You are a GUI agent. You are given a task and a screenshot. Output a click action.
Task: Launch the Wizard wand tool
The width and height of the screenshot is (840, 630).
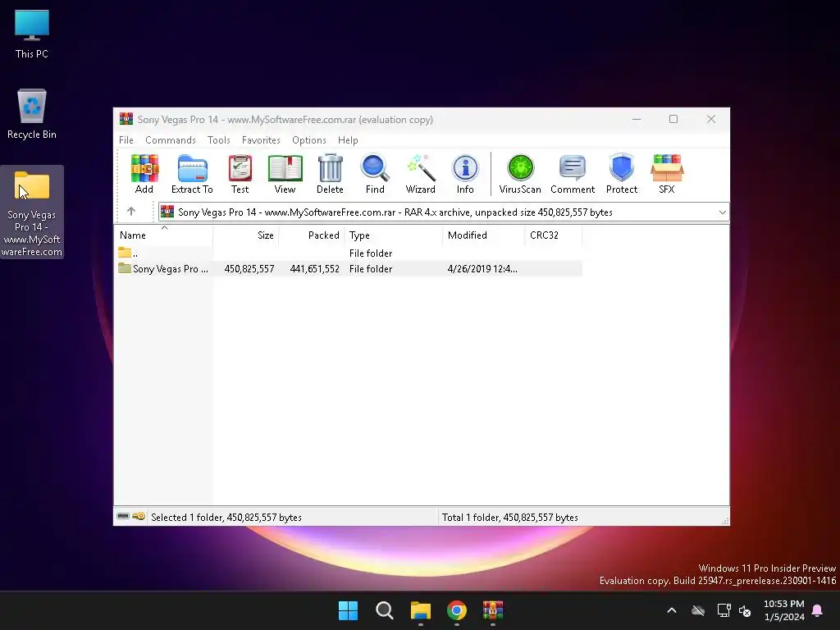pos(421,174)
